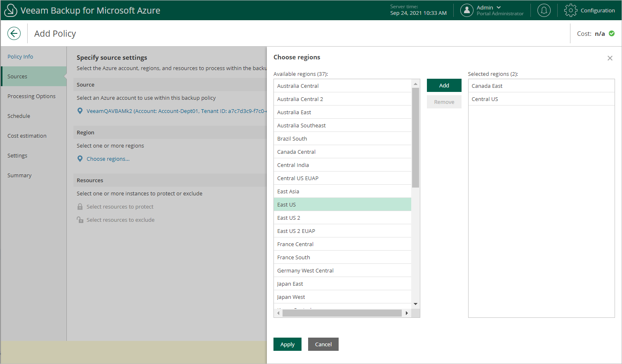Click Select resources to protect
Viewport: 622px width, 364px height.
(120, 207)
